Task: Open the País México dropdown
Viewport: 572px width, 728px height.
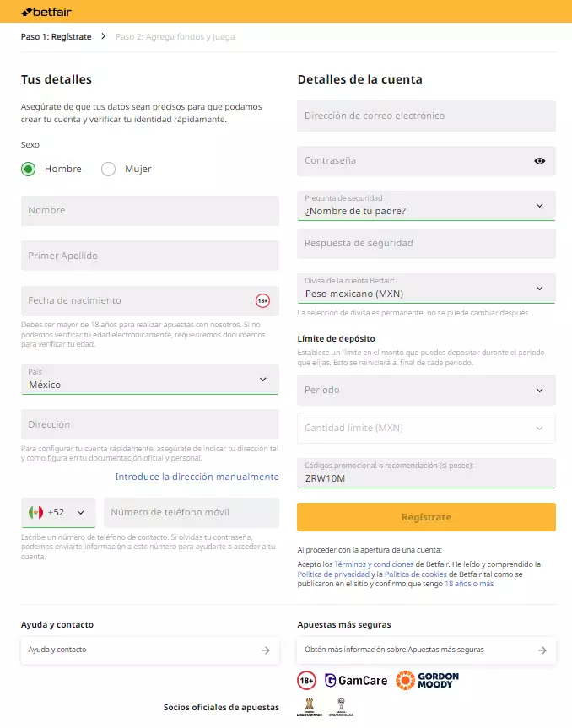Action: (x=150, y=380)
